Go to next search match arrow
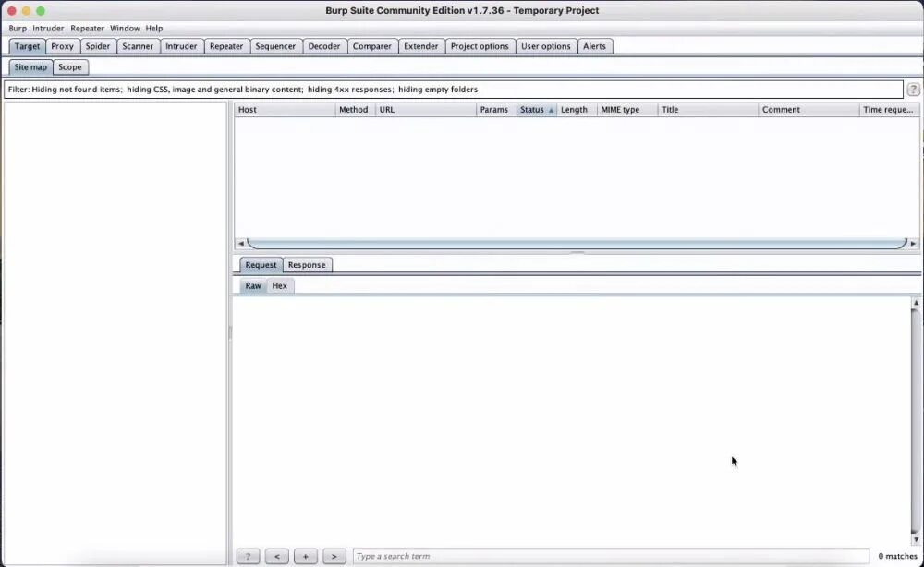Image resolution: width=924 pixels, height=567 pixels. [x=334, y=556]
